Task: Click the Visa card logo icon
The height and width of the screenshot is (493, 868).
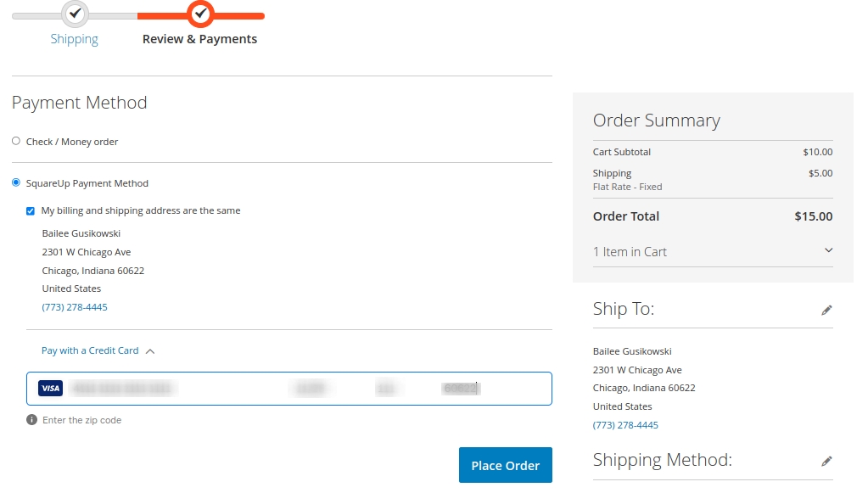Action: tap(50, 389)
